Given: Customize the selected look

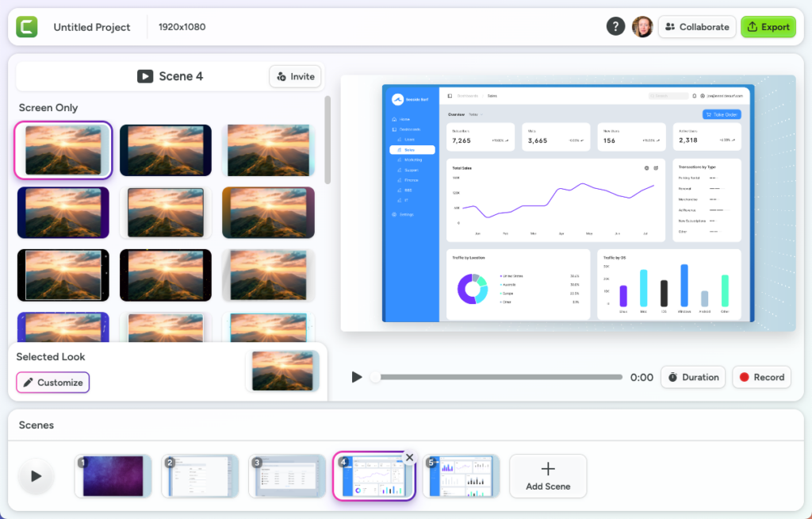Looking at the screenshot, I should (x=52, y=383).
